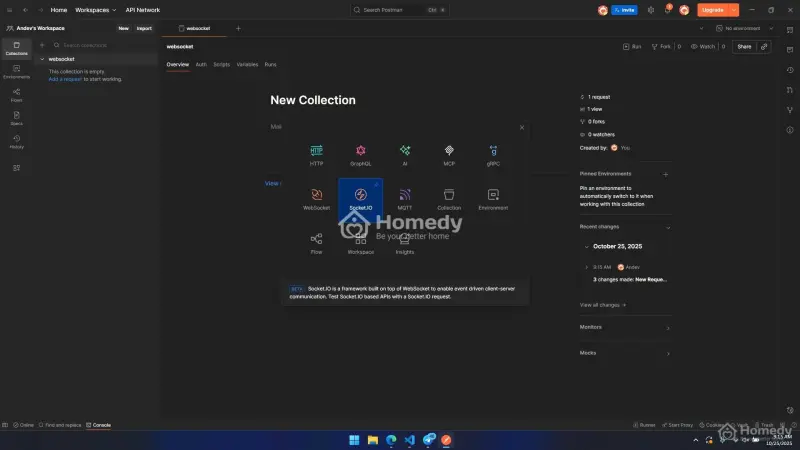
Task: Open a new tab with the plus button
Action: point(238,28)
